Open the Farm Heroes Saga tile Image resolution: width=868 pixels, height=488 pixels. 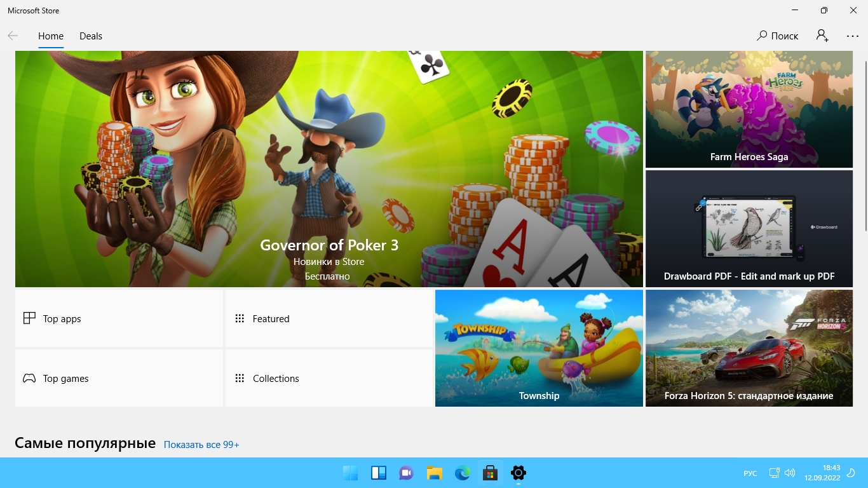click(x=749, y=109)
